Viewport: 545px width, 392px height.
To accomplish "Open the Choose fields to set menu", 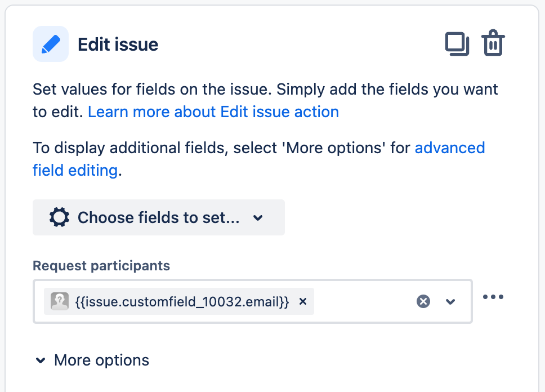I will 158,217.
